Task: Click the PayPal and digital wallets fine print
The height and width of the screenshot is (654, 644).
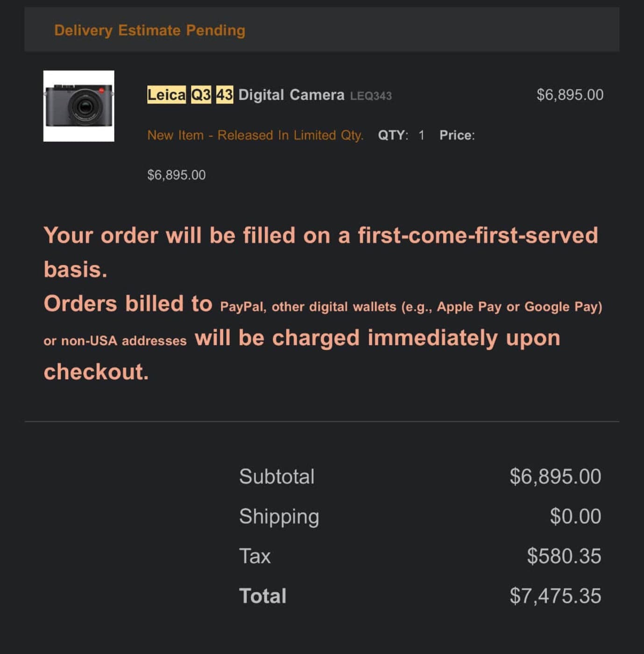Action: tap(410, 307)
